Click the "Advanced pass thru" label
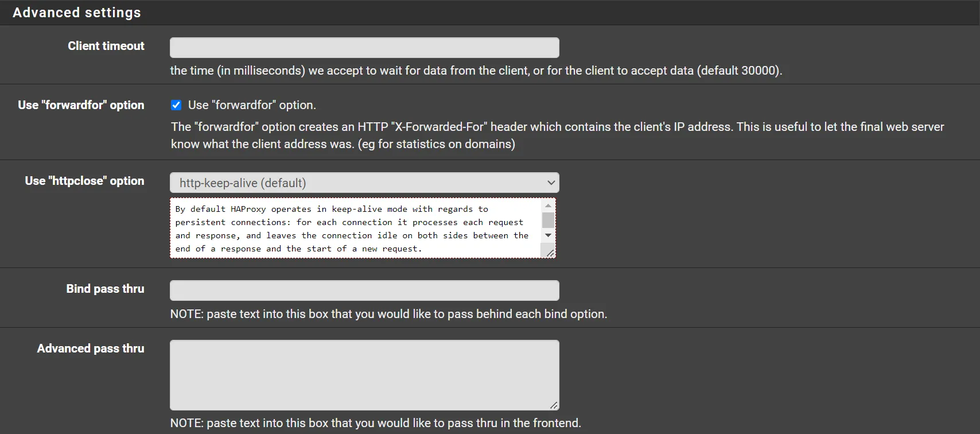980x434 pixels. 90,348
